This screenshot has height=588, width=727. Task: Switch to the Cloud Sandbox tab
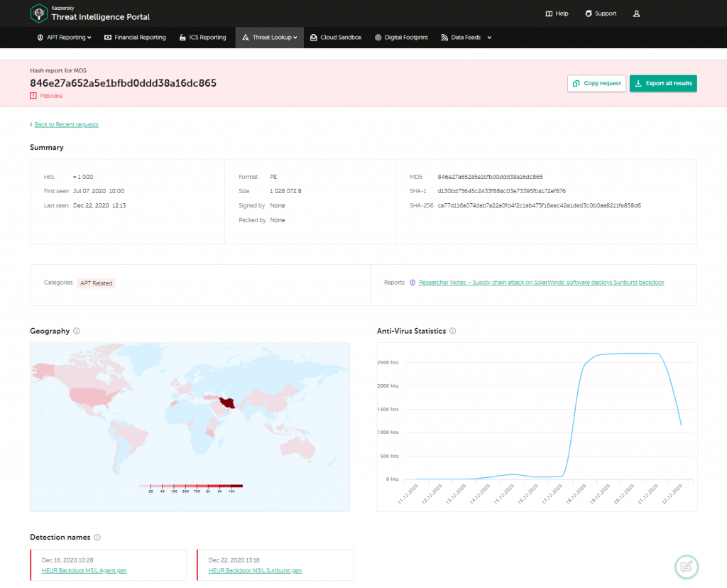coord(336,37)
